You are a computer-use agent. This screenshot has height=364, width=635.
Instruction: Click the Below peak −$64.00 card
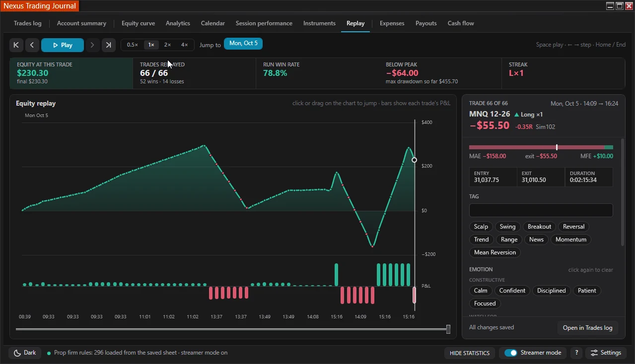tap(440, 73)
